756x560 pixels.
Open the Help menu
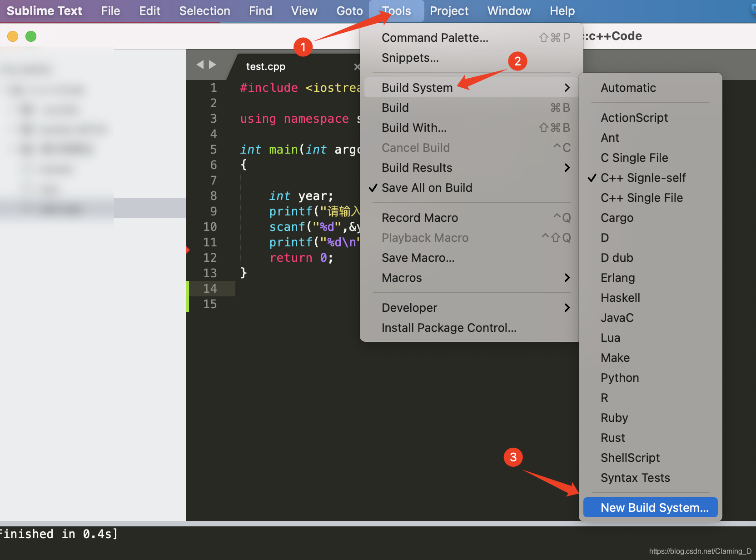pyautogui.click(x=562, y=11)
